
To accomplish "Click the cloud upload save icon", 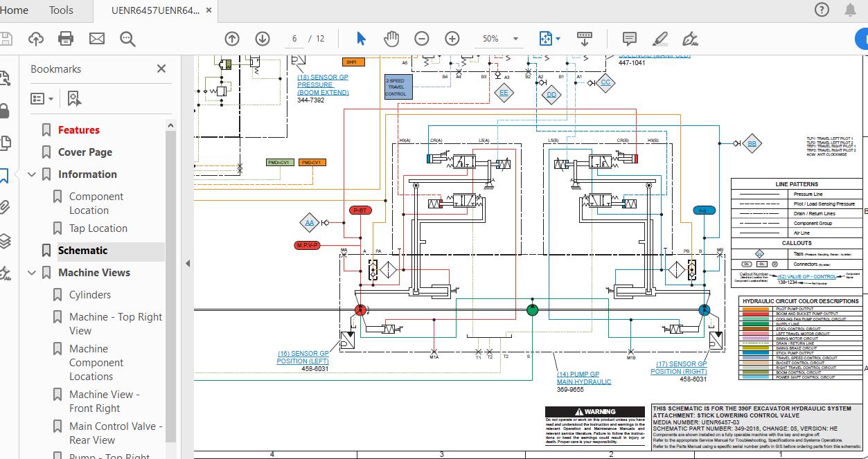I will [36, 39].
